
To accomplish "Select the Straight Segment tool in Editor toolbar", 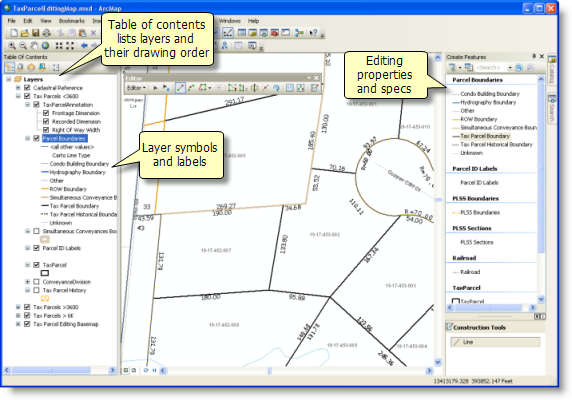I will click(180, 88).
